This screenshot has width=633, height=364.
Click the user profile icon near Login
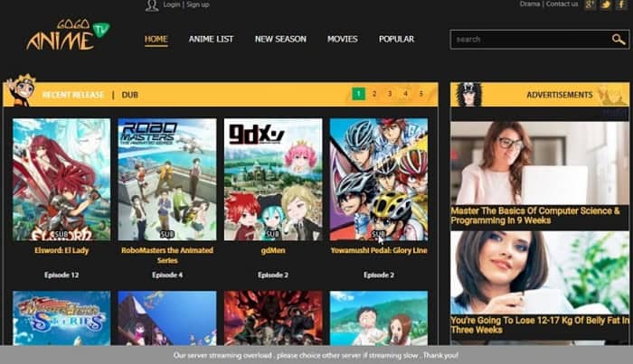[x=152, y=5]
